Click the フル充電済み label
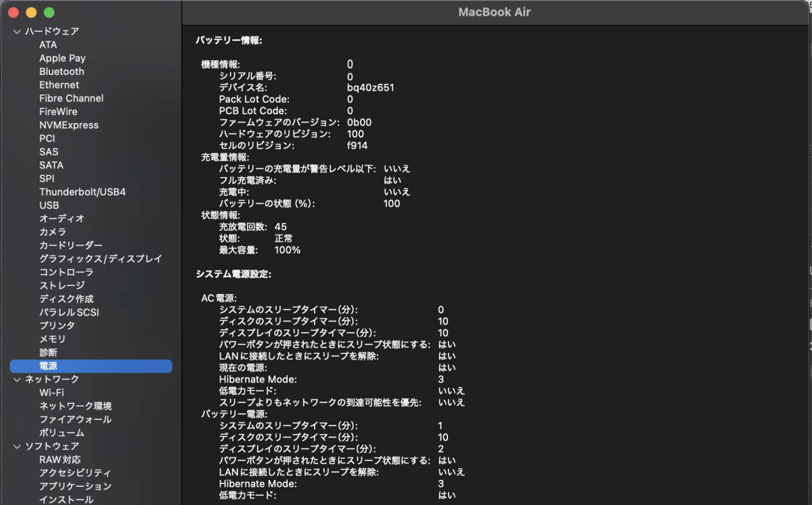 248,181
